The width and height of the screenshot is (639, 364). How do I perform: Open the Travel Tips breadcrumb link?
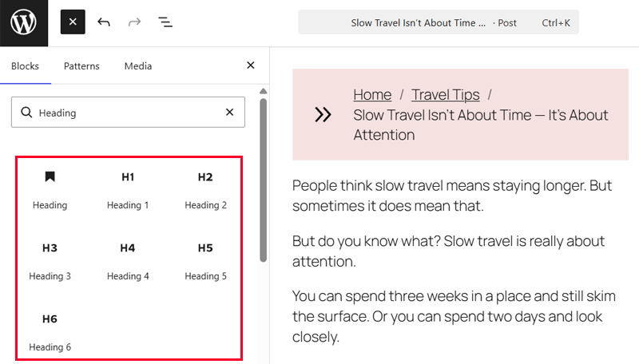(x=445, y=95)
